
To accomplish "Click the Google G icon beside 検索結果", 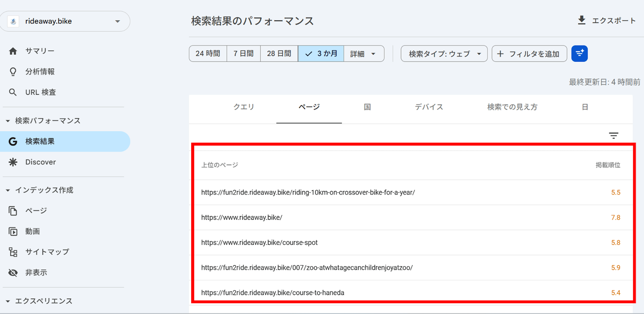I will [x=13, y=141].
